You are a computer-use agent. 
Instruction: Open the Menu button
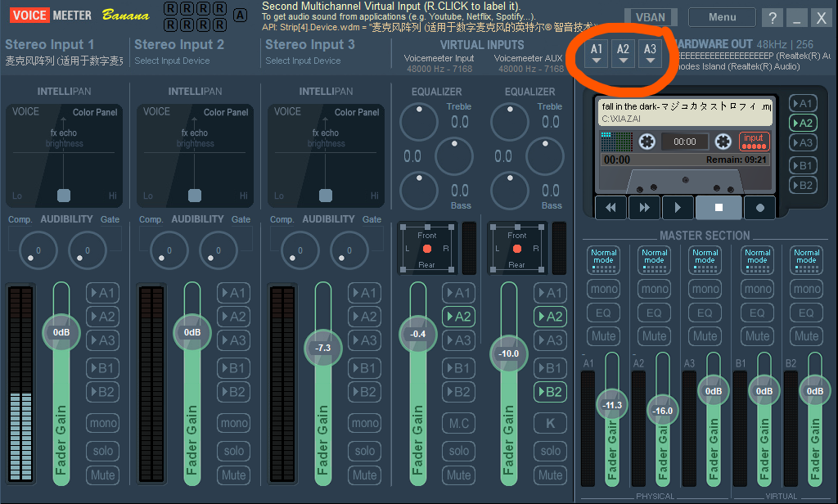(x=722, y=17)
